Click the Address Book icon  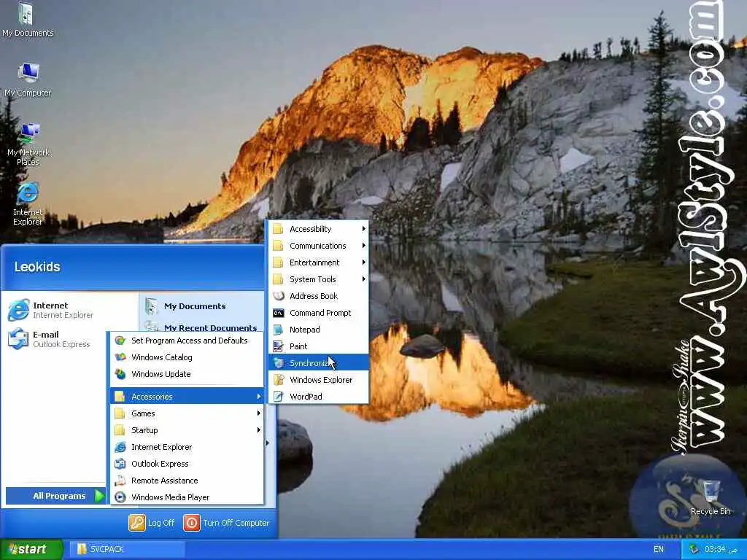279,296
